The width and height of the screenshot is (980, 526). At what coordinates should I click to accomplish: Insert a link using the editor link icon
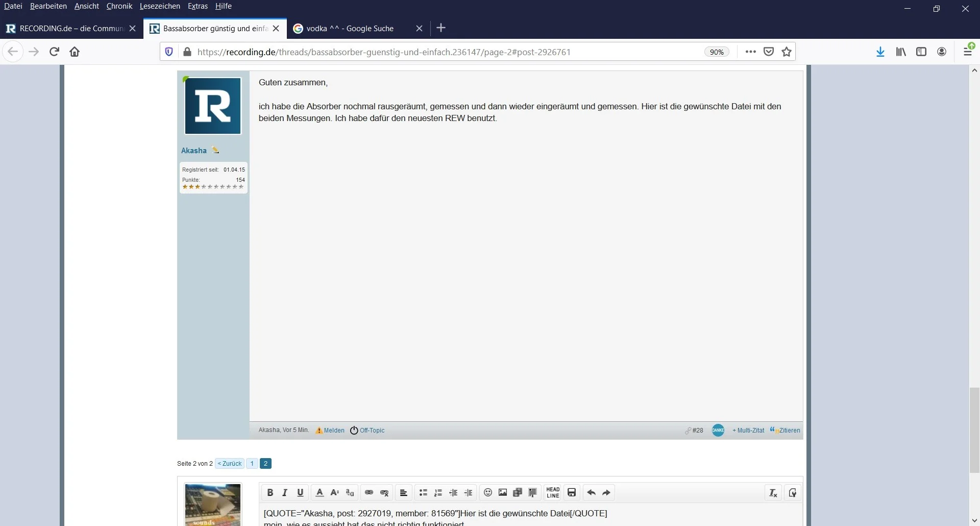[x=369, y=493]
